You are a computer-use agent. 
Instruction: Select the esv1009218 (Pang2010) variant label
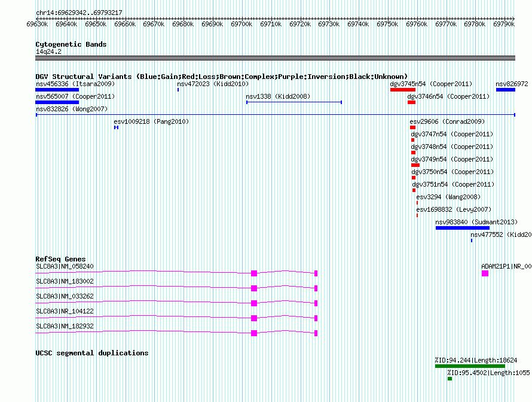click(x=151, y=121)
